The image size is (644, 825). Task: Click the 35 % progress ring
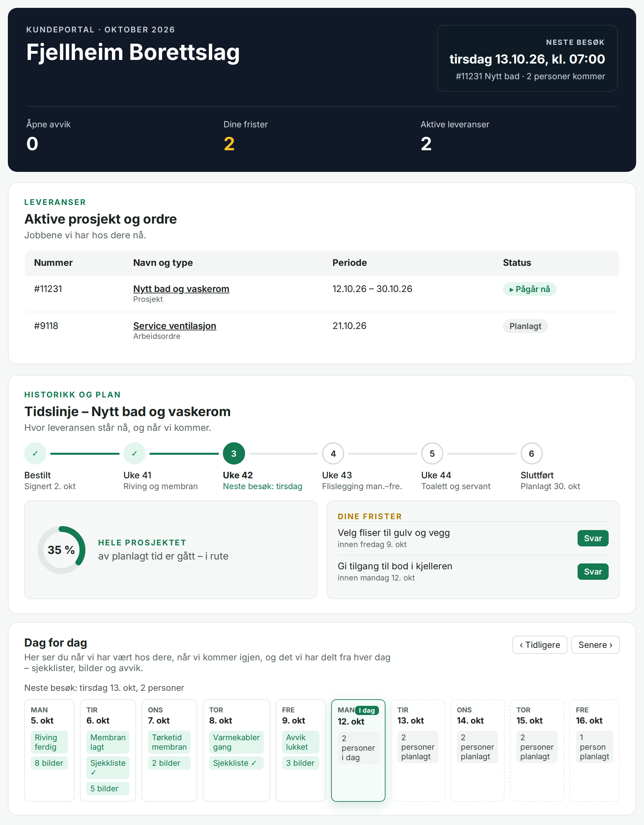point(61,550)
